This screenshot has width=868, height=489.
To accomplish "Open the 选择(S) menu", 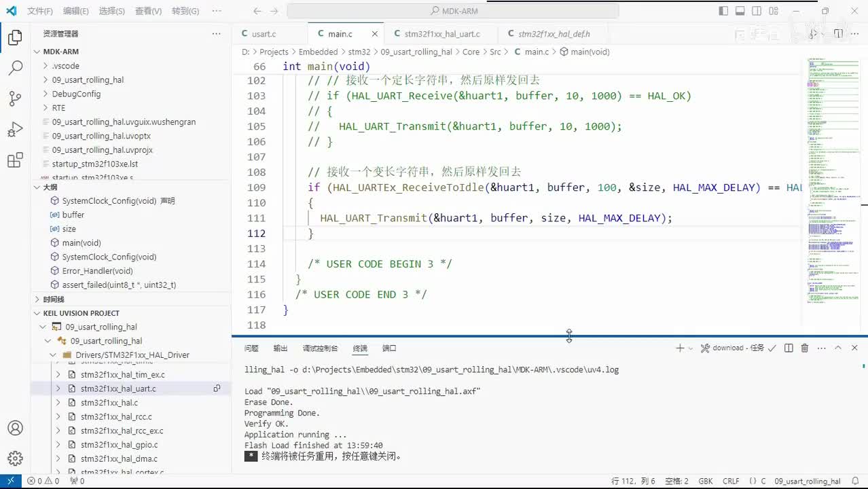I will pos(111,11).
